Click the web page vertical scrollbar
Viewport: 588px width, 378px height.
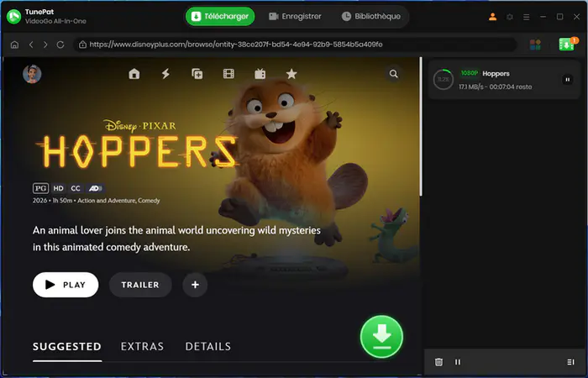point(421,126)
